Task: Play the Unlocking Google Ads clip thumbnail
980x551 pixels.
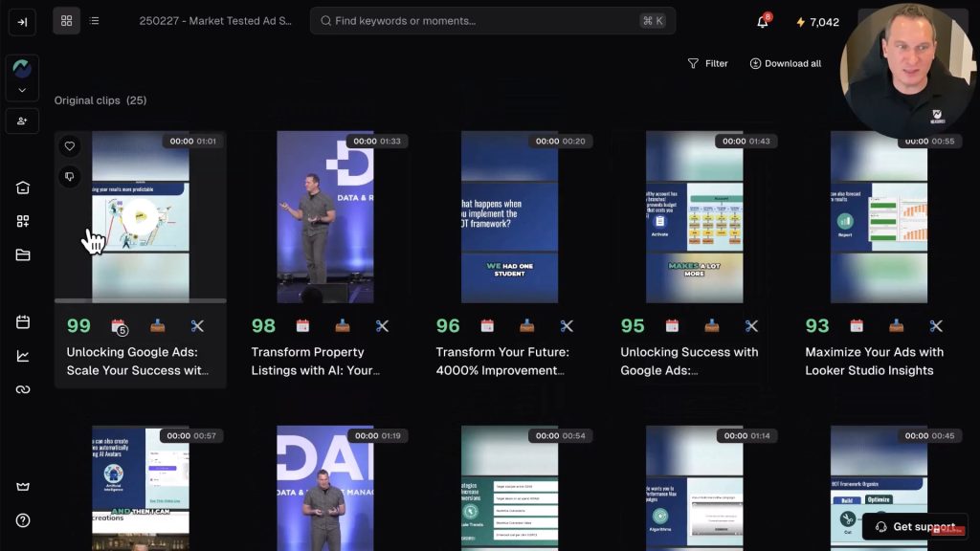Action: click(141, 217)
